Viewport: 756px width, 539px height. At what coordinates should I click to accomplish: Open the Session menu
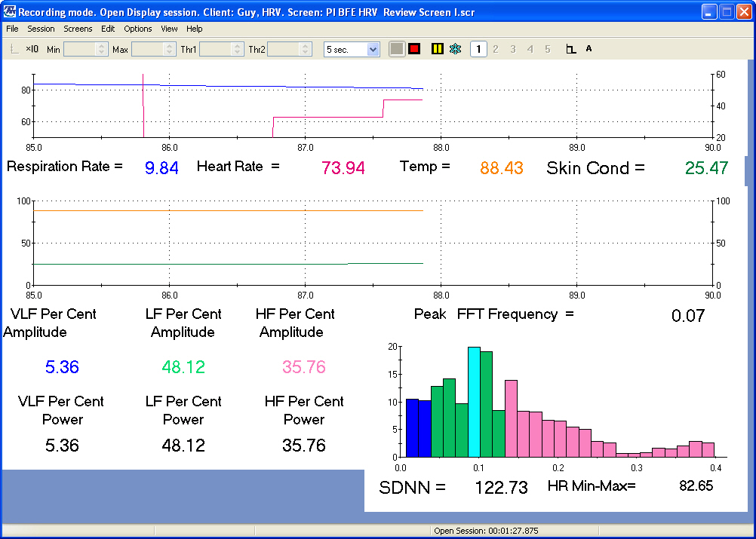pyautogui.click(x=41, y=29)
